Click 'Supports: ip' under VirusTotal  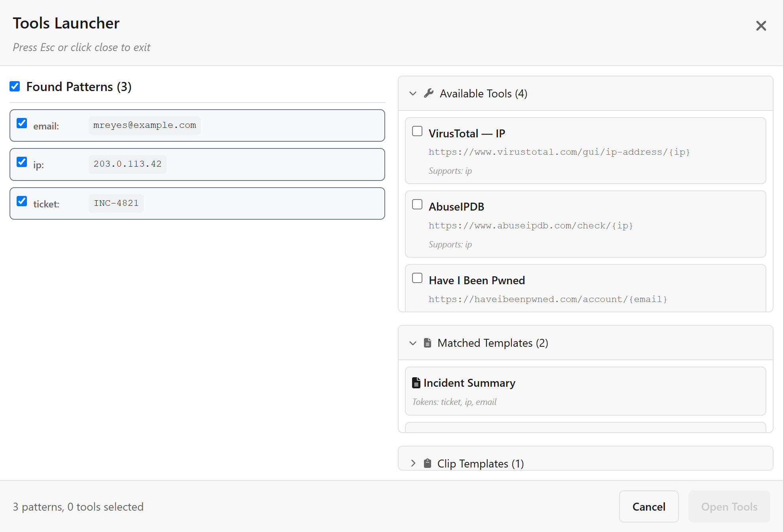click(450, 171)
